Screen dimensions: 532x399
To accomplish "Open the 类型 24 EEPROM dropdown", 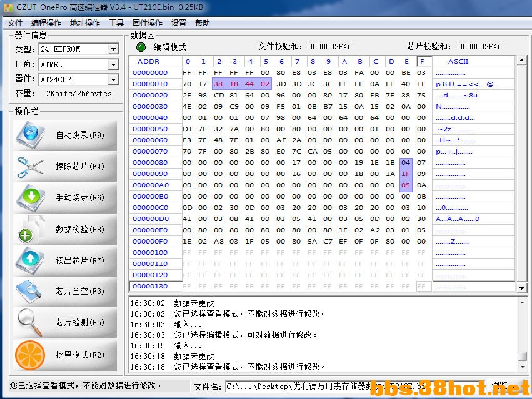I will pos(113,49).
